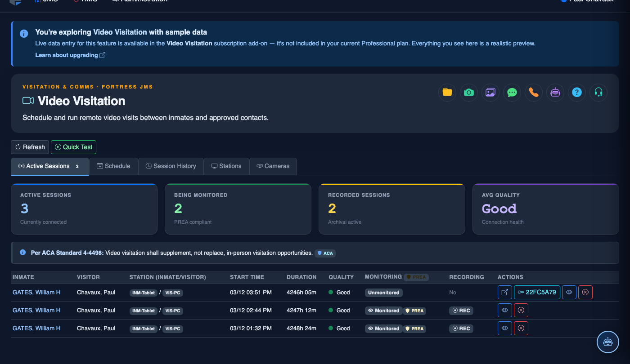Click the blue question mark help icon

click(x=577, y=92)
